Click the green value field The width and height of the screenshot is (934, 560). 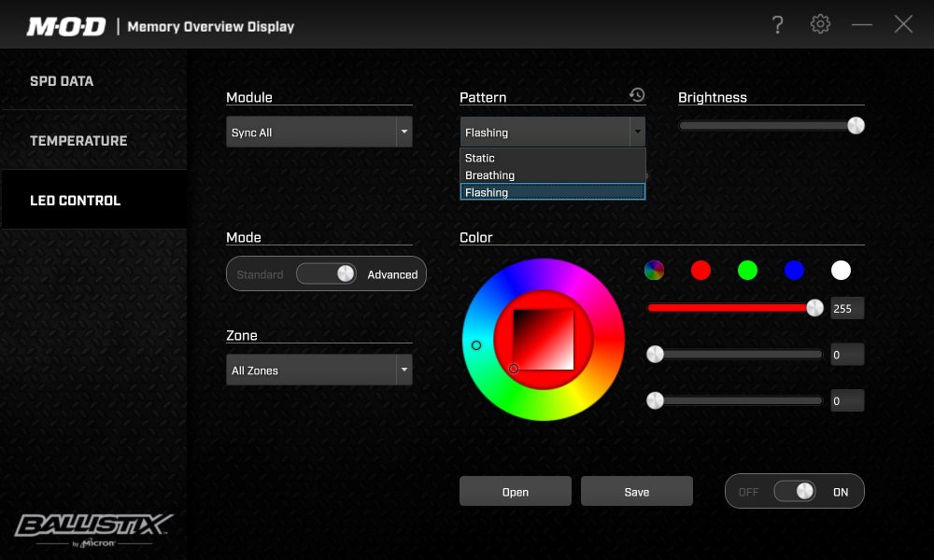[847, 355]
